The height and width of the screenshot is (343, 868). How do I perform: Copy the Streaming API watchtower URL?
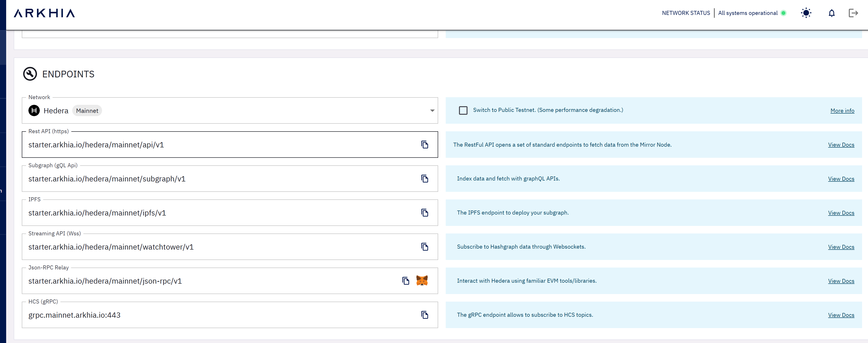(425, 247)
